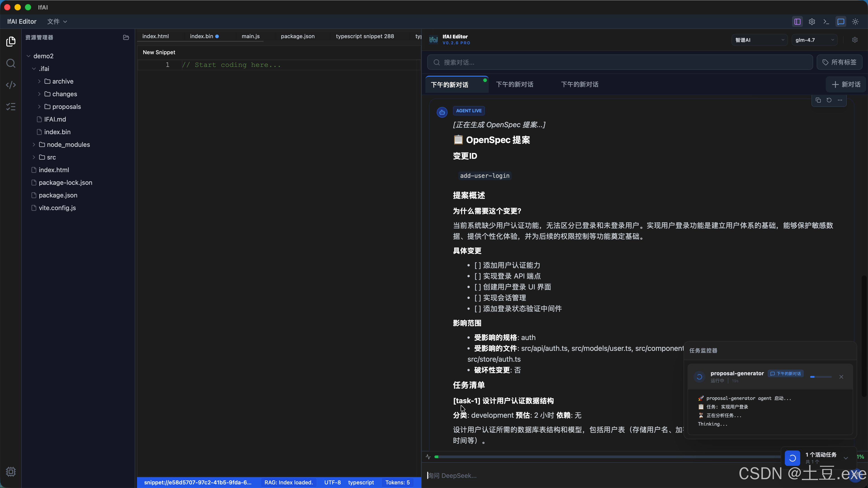Viewport: 868px width, 488px height.
Task: Toggle the chat panel button
Action: (x=841, y=21)
